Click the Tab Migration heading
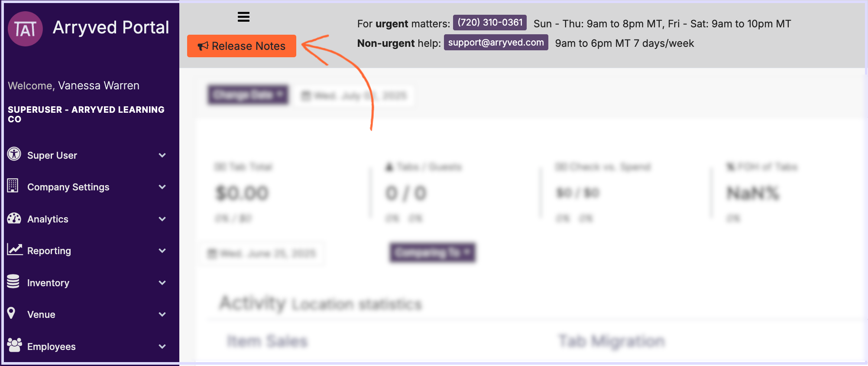The width and height of the screenshot is (868, 366). coord(612,341)
